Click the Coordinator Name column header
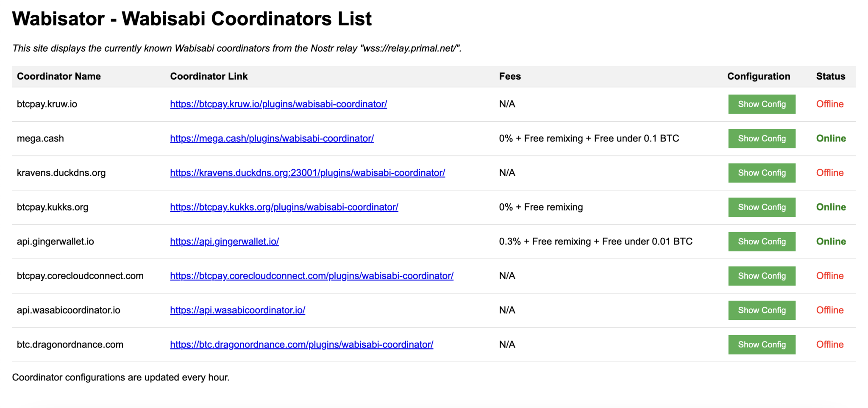 point(58,76)
